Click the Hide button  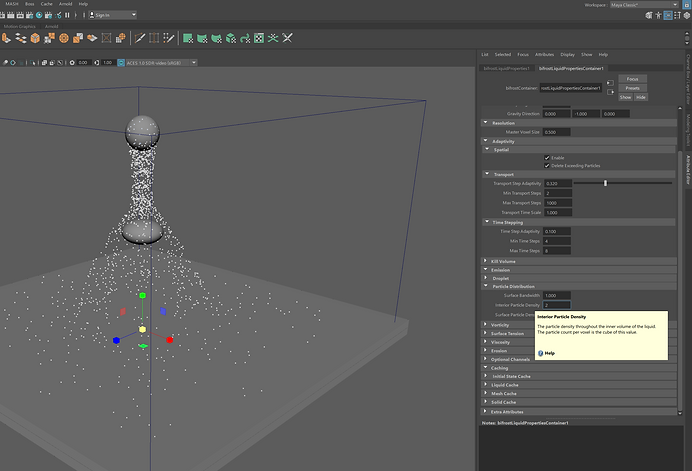(x=641, y=97)
